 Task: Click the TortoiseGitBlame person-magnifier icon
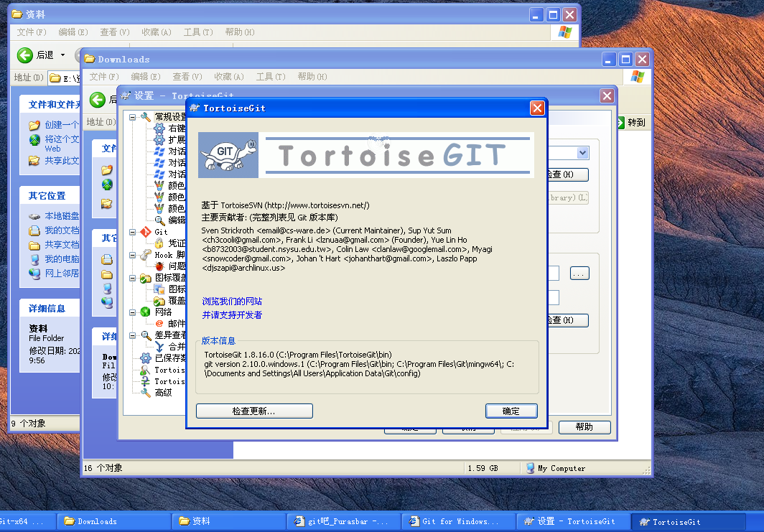pyautogui.click(x=145, y=370)
